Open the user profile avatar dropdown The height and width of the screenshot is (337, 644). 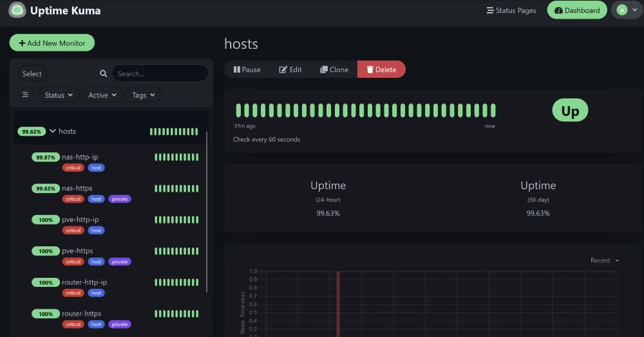coord(627,10)
